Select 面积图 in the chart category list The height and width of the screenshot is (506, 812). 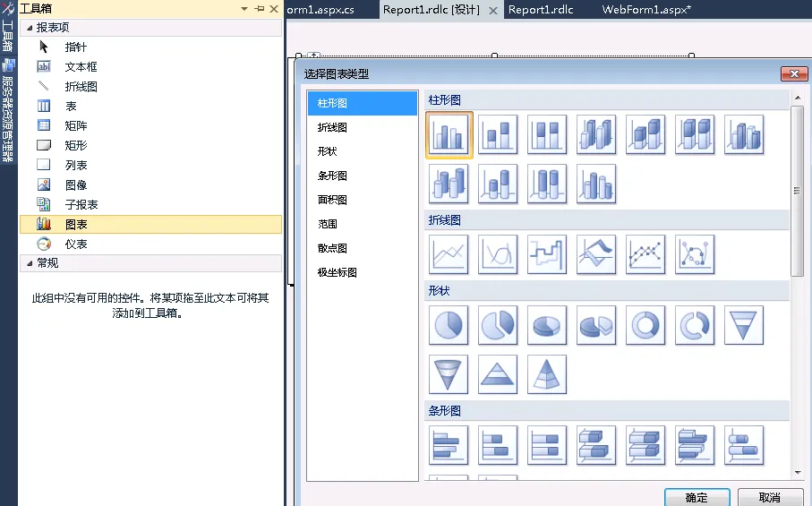(x=363, y=200)
